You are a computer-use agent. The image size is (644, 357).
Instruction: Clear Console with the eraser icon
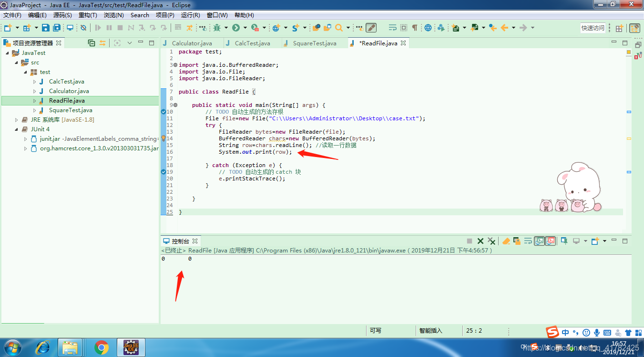(x=506, y=241)
